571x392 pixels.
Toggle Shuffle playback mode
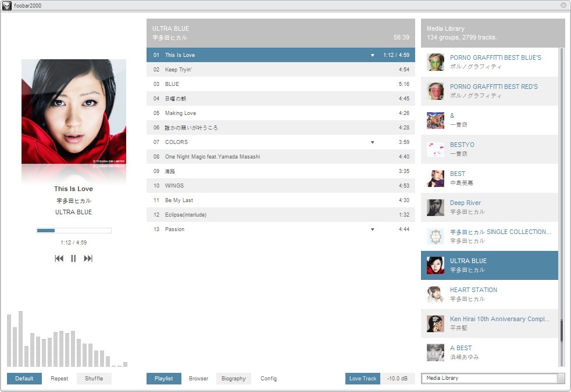point(94,379)
